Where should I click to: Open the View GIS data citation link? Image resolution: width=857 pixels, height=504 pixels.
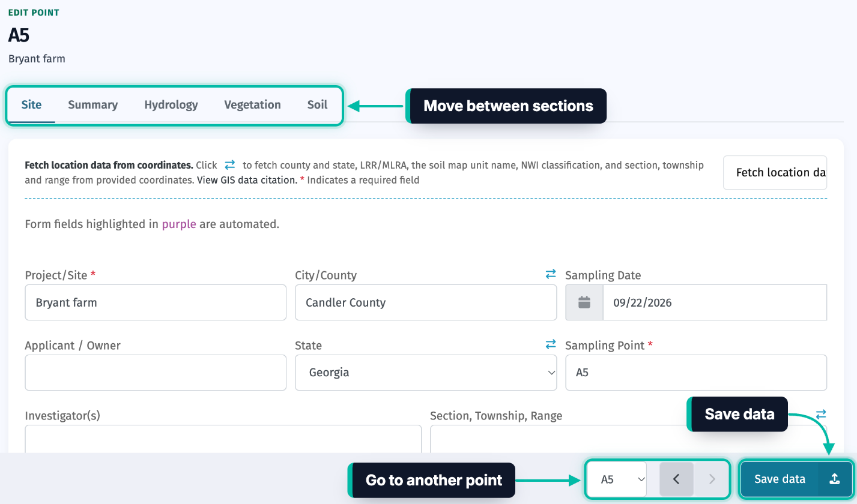[246, 179]
